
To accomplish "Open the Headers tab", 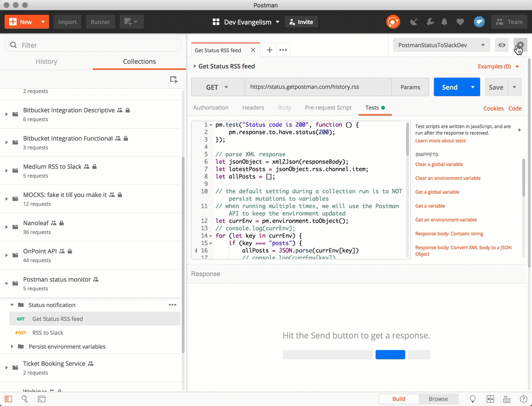I will point(253,108).
